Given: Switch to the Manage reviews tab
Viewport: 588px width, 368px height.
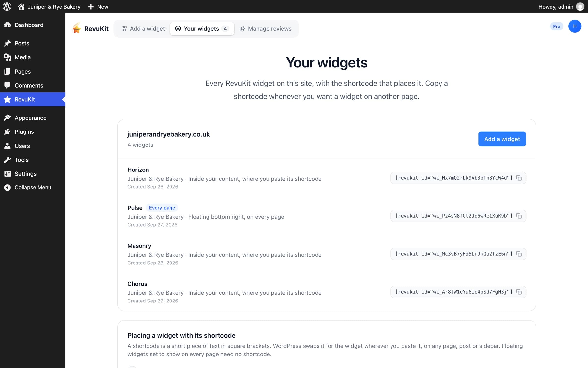Looking at the screenshot, I should click(x=266, y=29).
